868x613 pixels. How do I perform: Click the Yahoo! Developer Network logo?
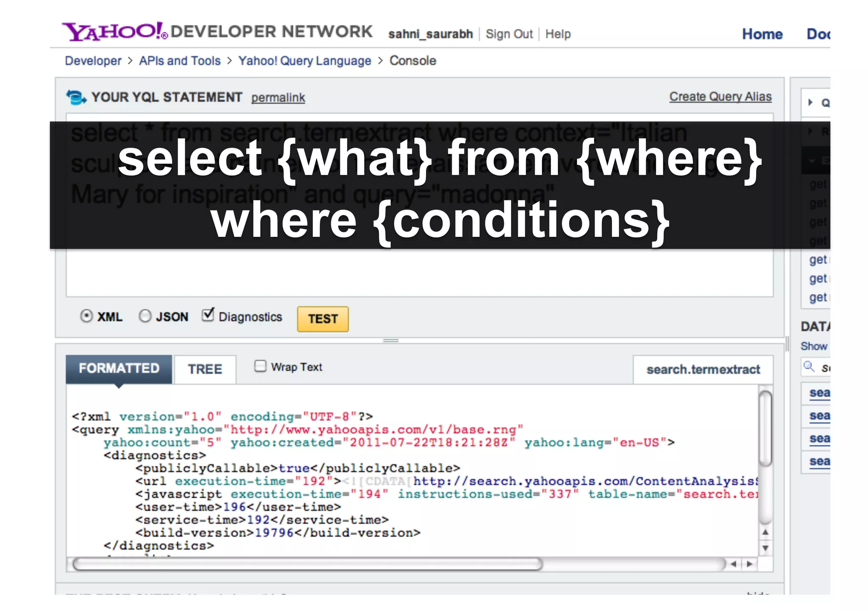click(x=217, y=31)
